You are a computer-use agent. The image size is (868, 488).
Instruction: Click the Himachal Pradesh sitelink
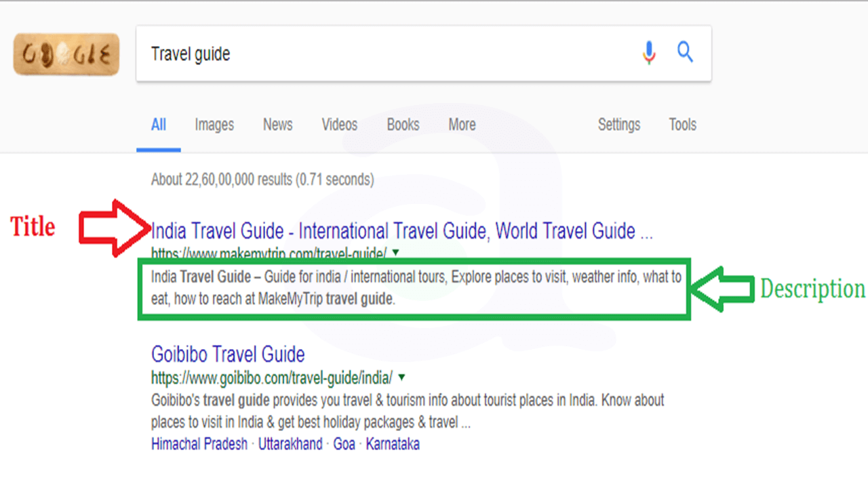tap(199, 444)
